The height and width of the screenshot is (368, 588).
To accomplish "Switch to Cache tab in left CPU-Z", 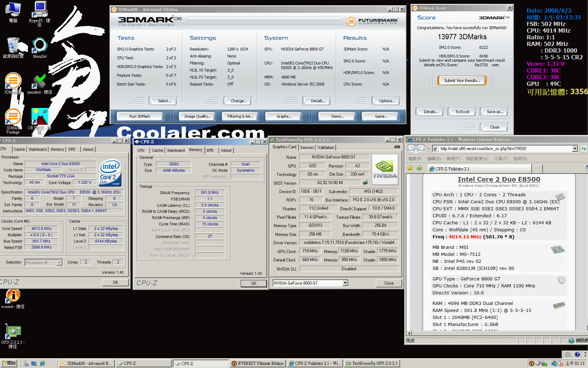I will tap(19, 149).
